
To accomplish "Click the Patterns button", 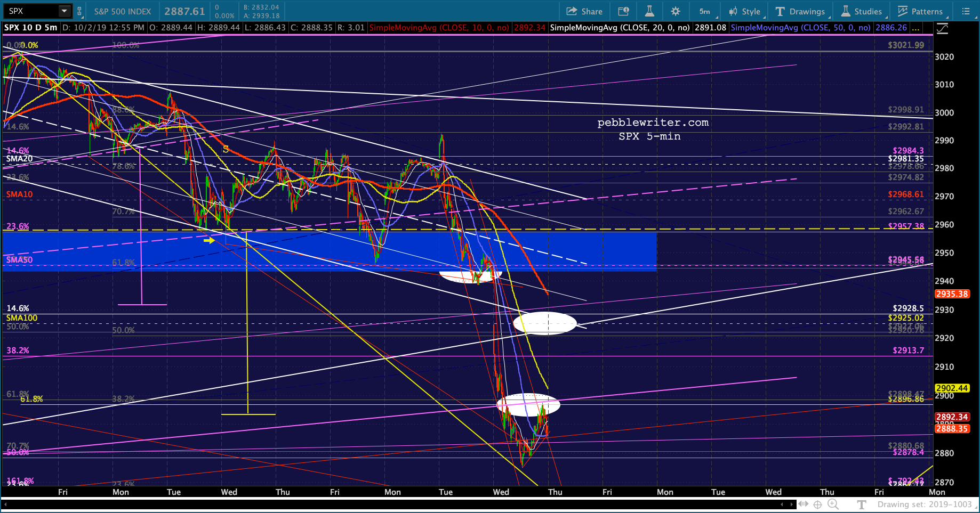I will click(920, 11).
